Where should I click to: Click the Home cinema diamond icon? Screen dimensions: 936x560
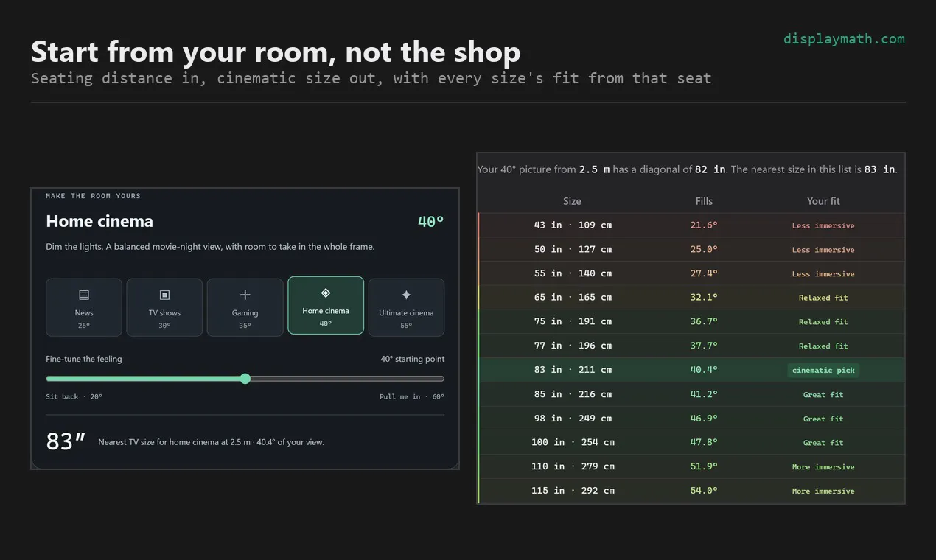click(326, 293)
